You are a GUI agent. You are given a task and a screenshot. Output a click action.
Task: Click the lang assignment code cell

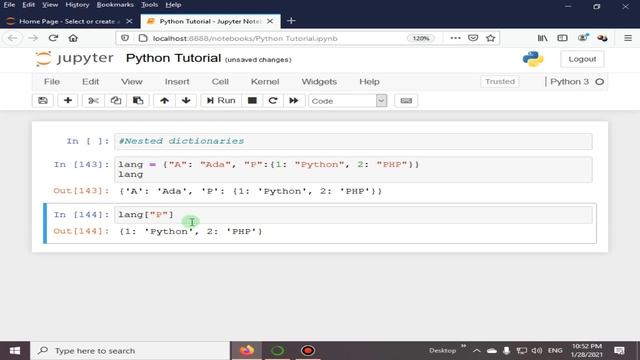pyautogui.click(x=353, y=169)
